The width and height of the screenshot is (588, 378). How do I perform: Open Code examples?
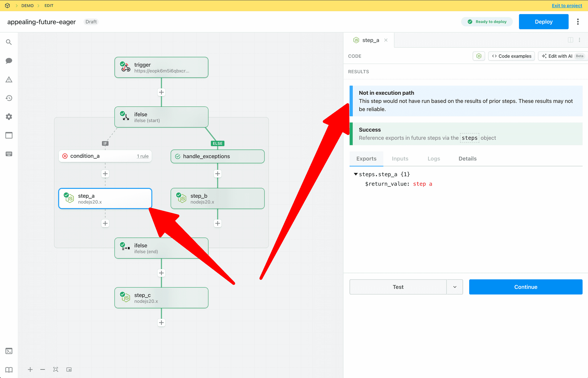click(512, 56)
